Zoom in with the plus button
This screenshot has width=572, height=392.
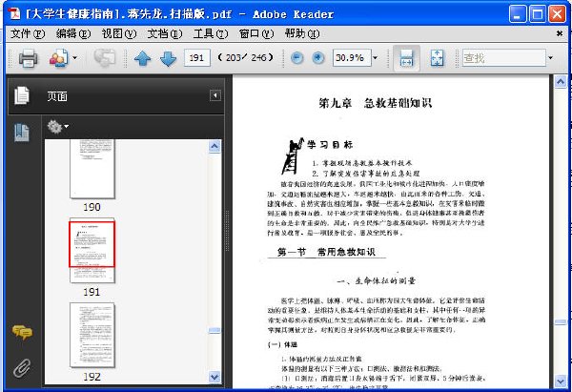(318, 57)
